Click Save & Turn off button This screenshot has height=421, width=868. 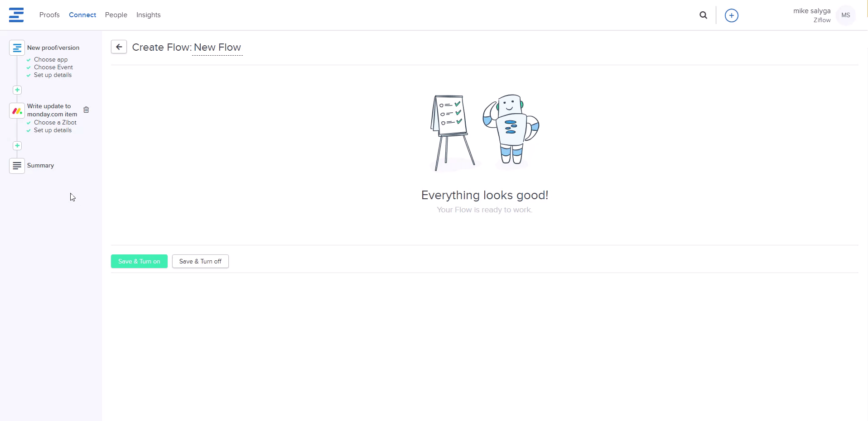click(200, 261)
